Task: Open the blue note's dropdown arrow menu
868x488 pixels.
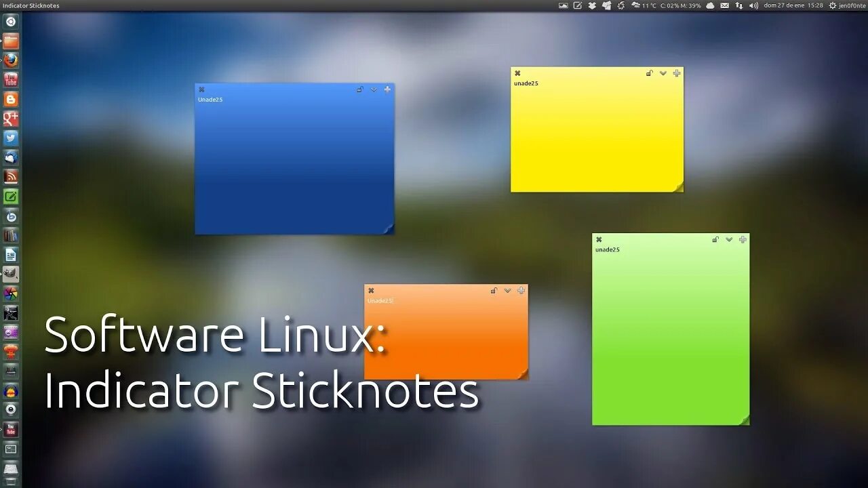Action: 374,89
